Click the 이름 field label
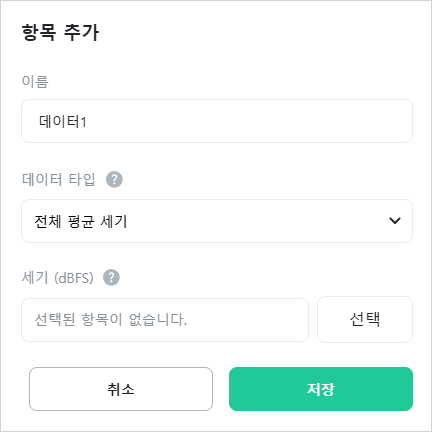Viewport: 432px width, 432px height. point(35,81)
